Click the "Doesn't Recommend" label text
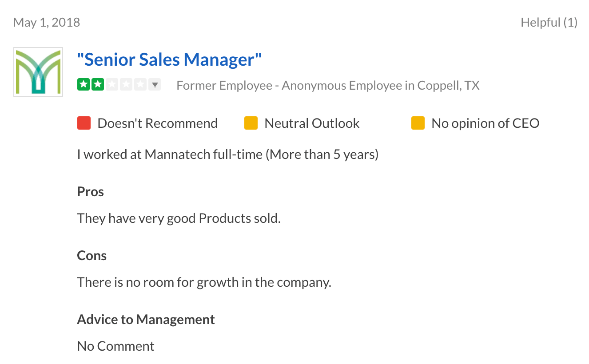 (158, 123)
